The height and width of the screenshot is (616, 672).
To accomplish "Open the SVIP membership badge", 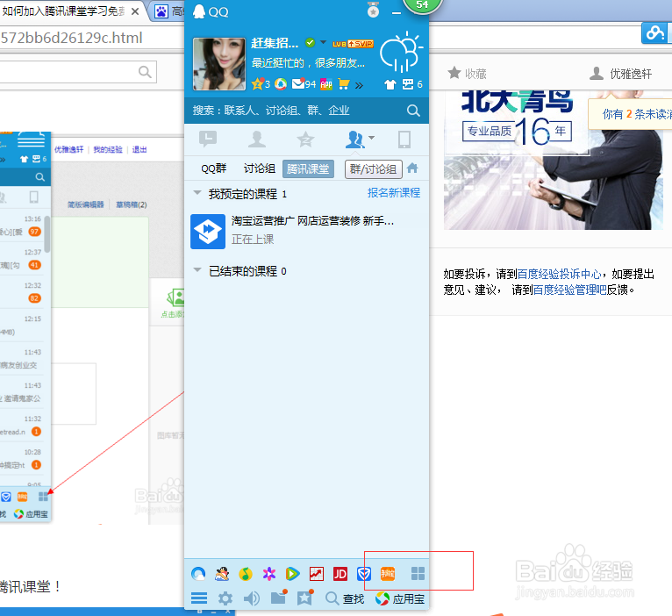I will [361, 44].
